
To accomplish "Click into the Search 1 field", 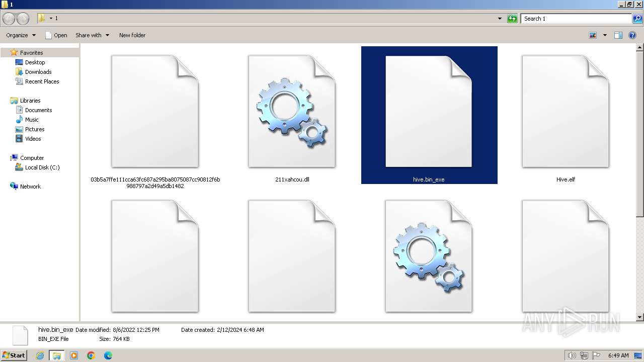I will [576, 19].
